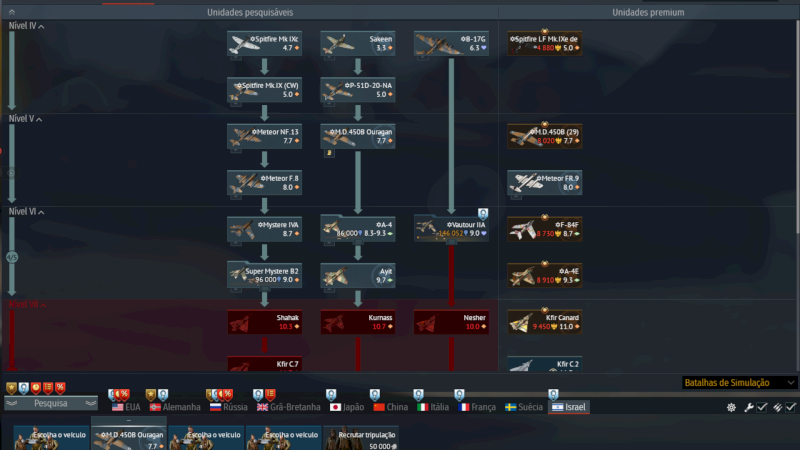Click the double-slash icon beside the last checkbox

tap(778, 407)
